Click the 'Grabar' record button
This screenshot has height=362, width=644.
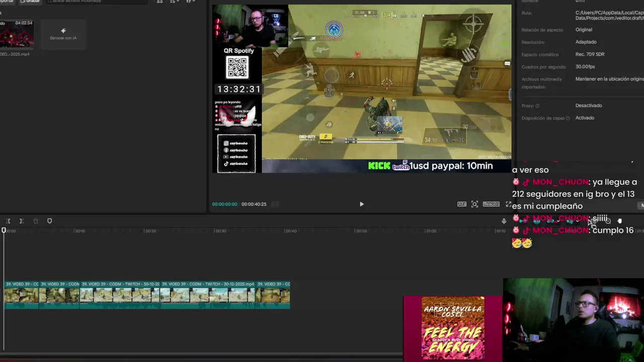click(30, 2)
